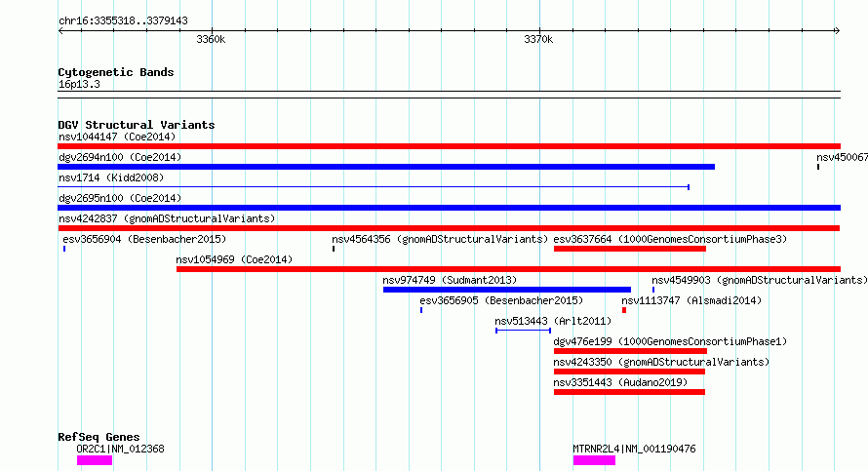Open the nsv974749 (Sudmant2013) label
The width and height of the screenshot is (868, 471).
tap(450, 280)
